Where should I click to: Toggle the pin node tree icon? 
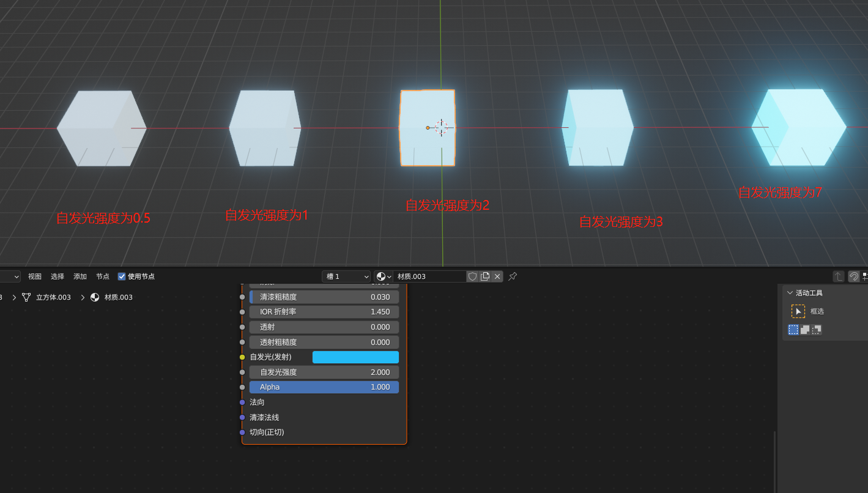pos(513,276)
